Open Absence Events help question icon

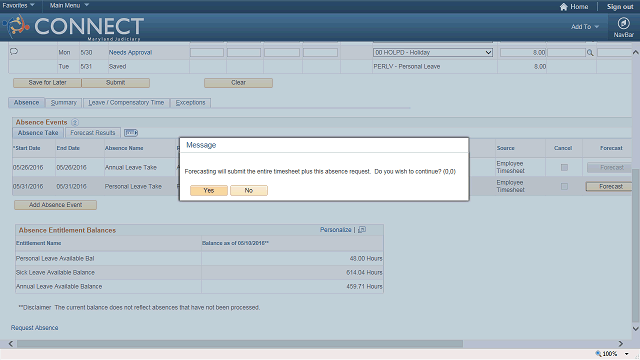pos(75,122)
